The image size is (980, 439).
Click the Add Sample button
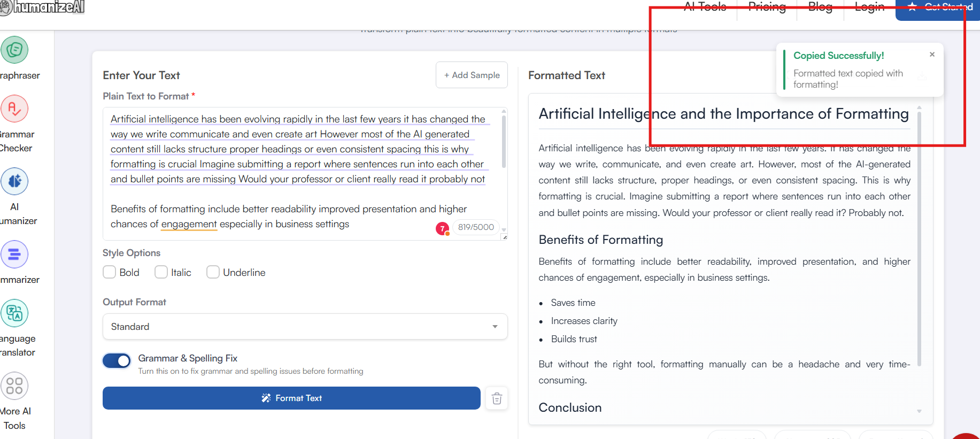(472, 75)
